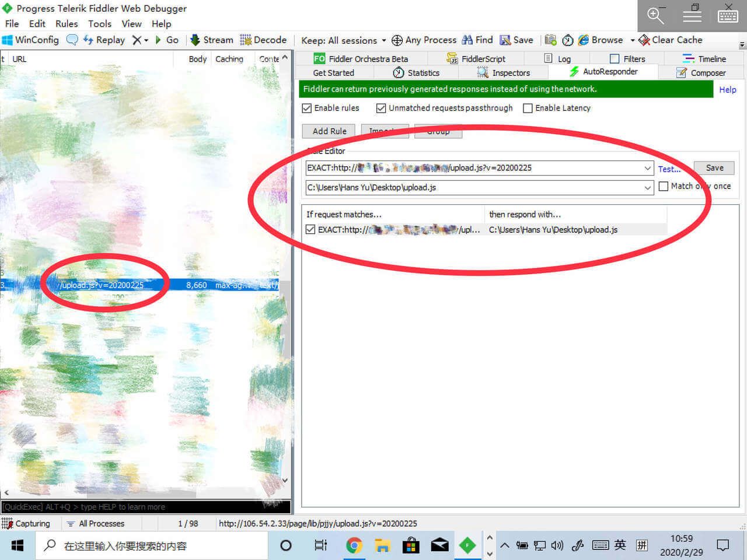The width and height of the screenshot is (747, 560).
Task: Switch to the Inspectors tab
Action: pos(504,73)
